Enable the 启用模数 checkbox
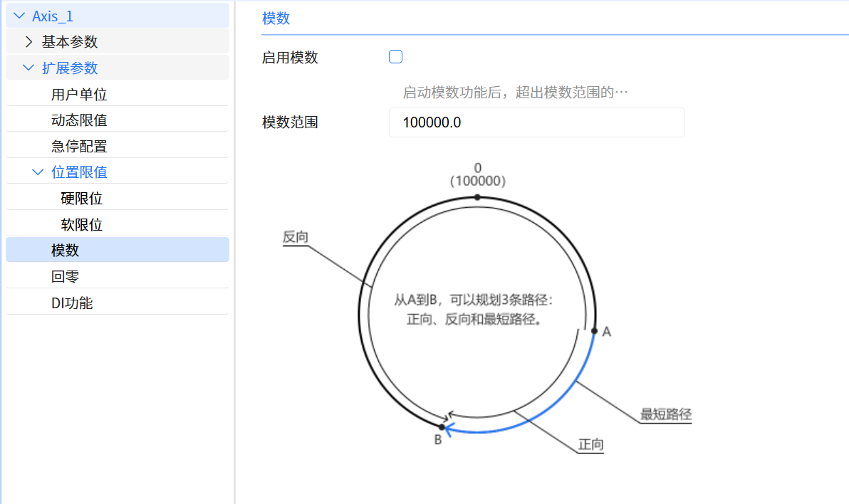This screenshot has width=849, height=504. click(396, 57)
